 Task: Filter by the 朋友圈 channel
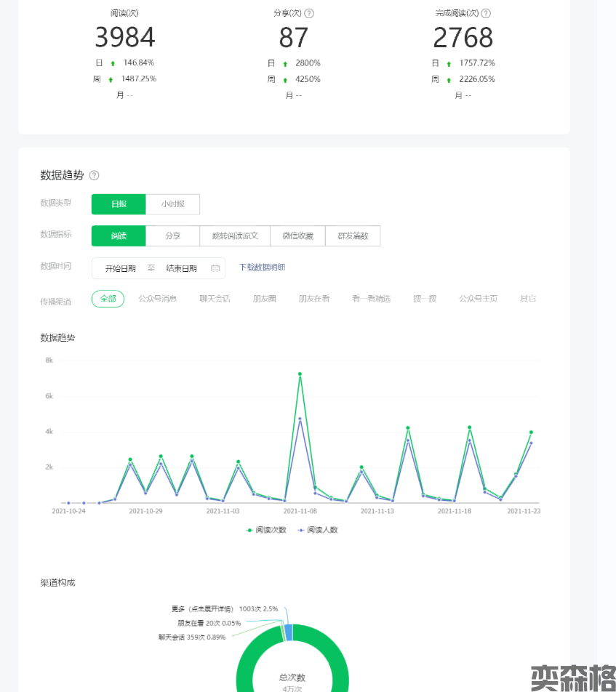click(x=265, y=299)
